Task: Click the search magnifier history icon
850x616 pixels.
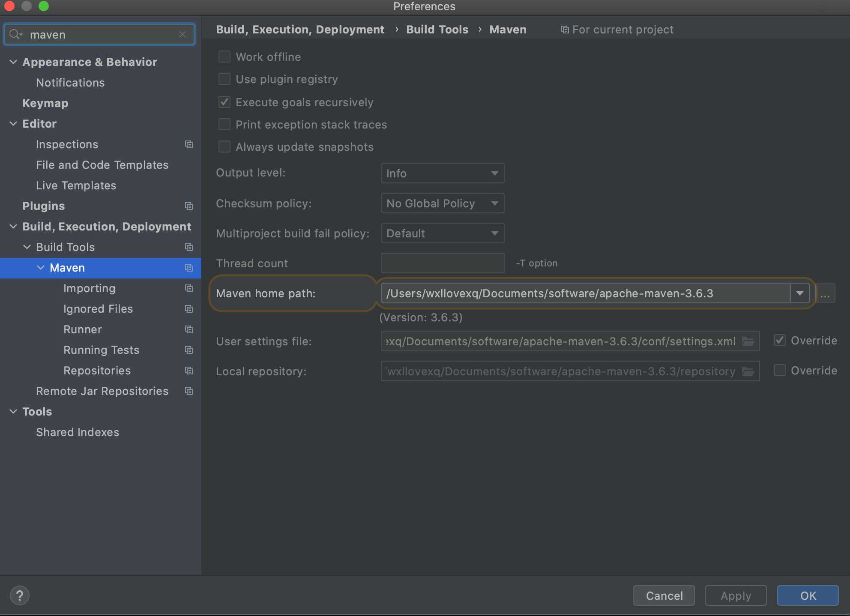Action: click(x=16, y=34)
